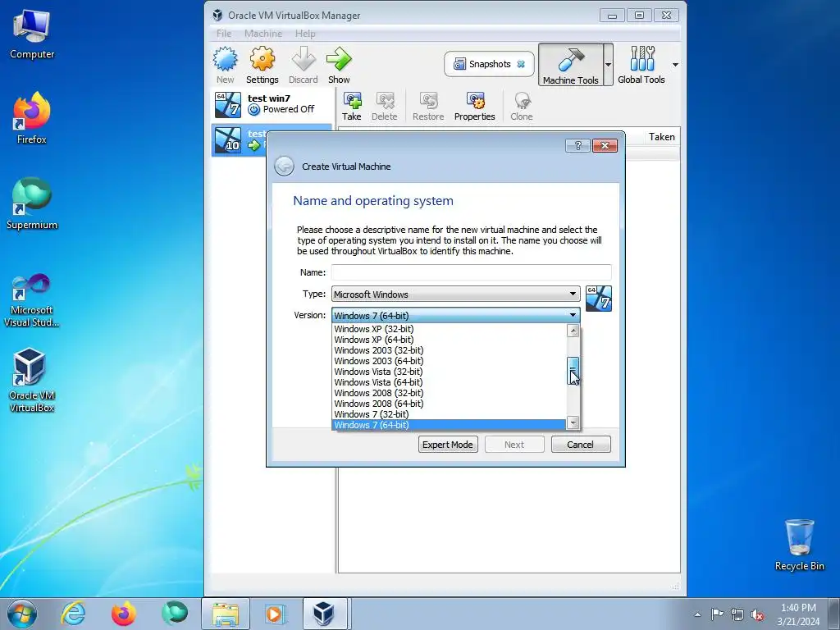Open Computer desktop icon
The height and width of the screenshot is (630, 840).
click(32, 35)
